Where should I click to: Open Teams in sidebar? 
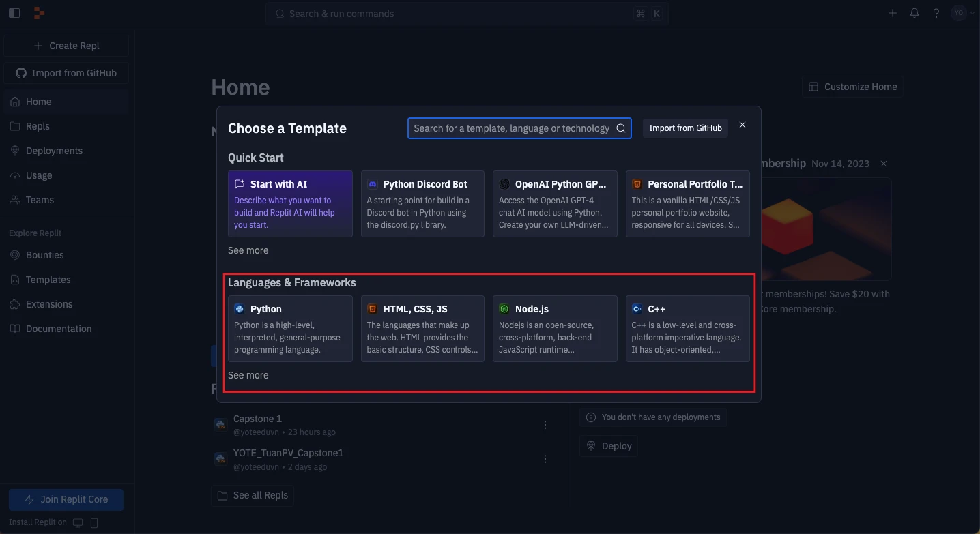(66, 200)
